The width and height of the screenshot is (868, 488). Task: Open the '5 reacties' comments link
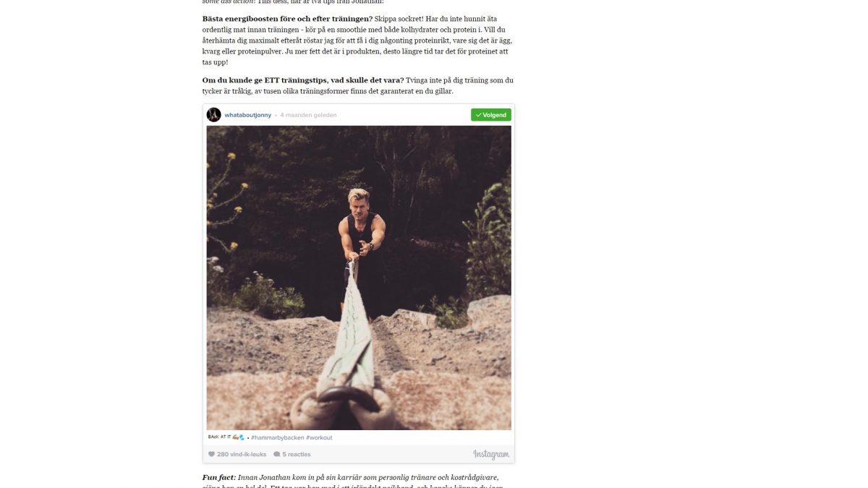point(297,454)
